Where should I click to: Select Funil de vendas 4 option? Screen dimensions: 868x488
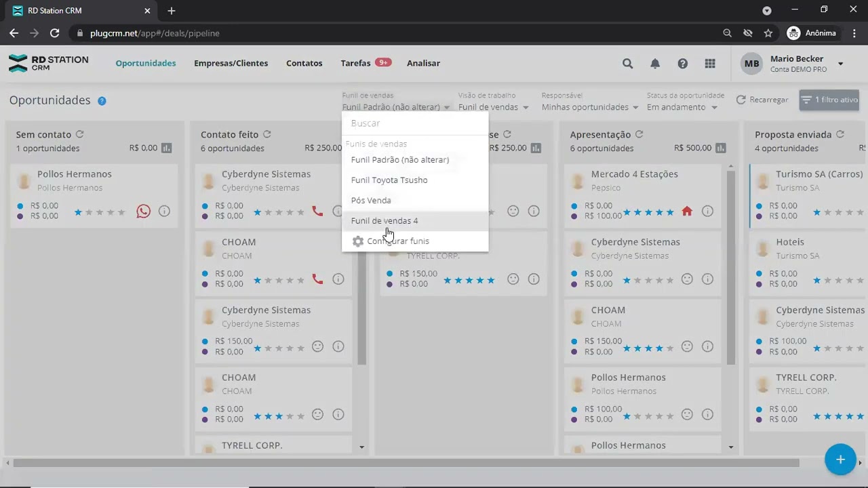tap(414, 221)
